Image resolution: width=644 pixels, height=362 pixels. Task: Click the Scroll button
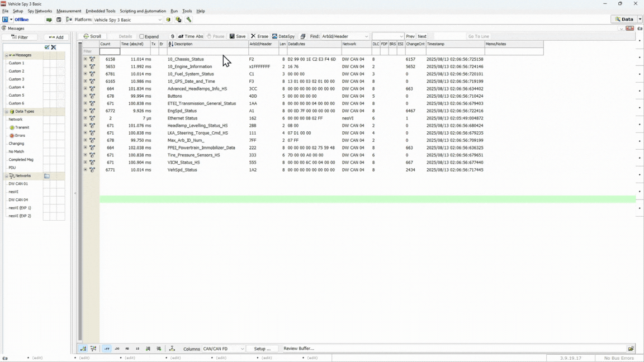pyautogui.click(x=92, y=36)
